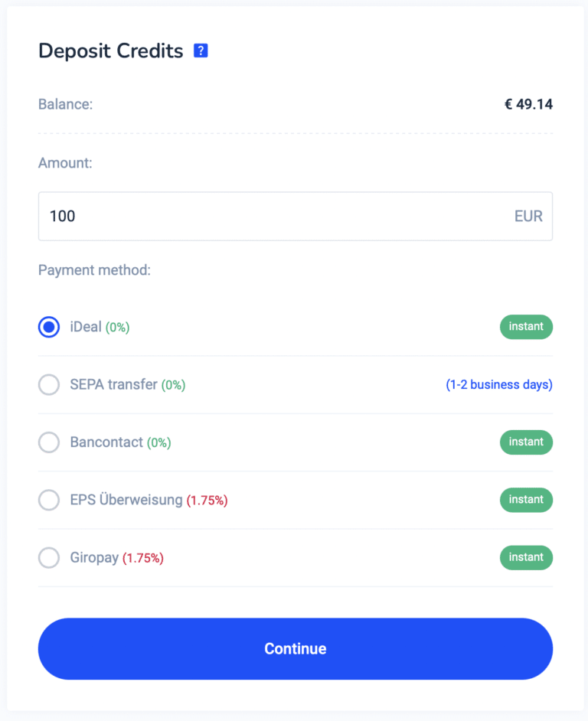Screen dimensions: 588x721
Task: Click the SEPA transfer label text
Action: click(x=113, y=384)
